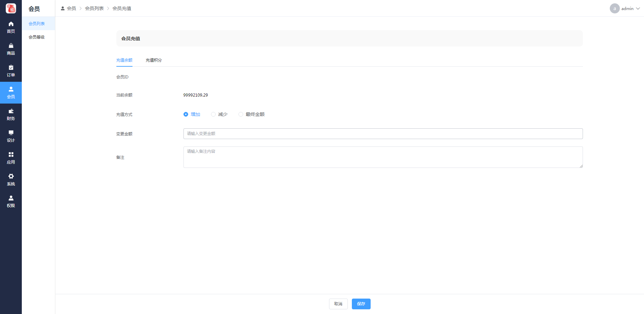Go to 订单 clipboard icon
The height and width of the screenshot is (314, 644).
[x=11, y=68]
